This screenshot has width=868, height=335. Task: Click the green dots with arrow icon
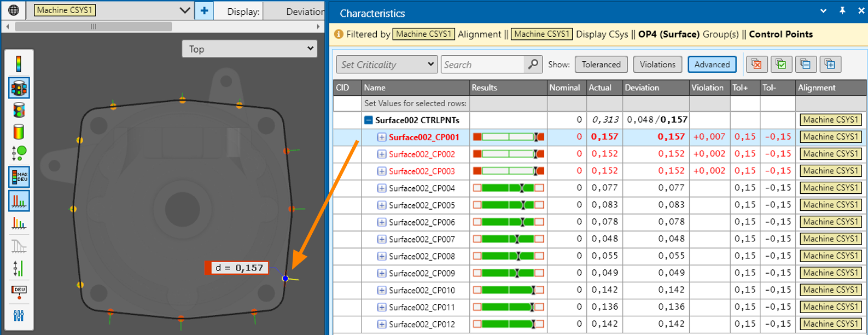[x=19, y=153]
